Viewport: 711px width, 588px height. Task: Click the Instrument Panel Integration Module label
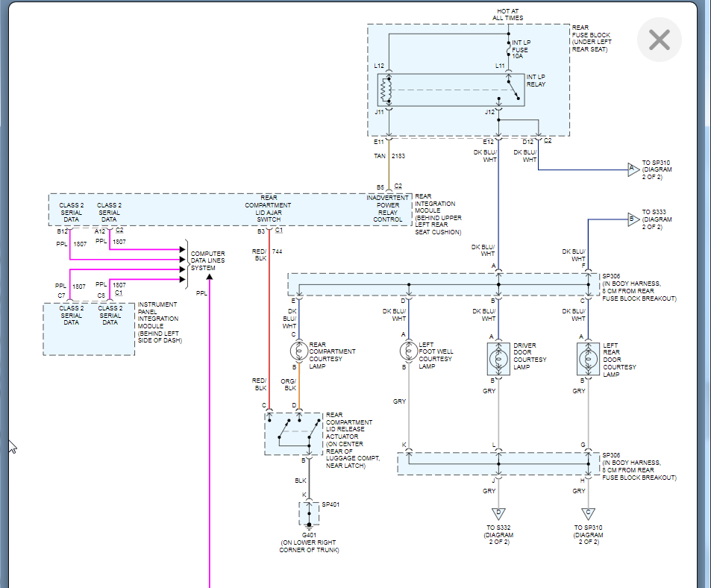pyautogui.click(x=157, y=322)
